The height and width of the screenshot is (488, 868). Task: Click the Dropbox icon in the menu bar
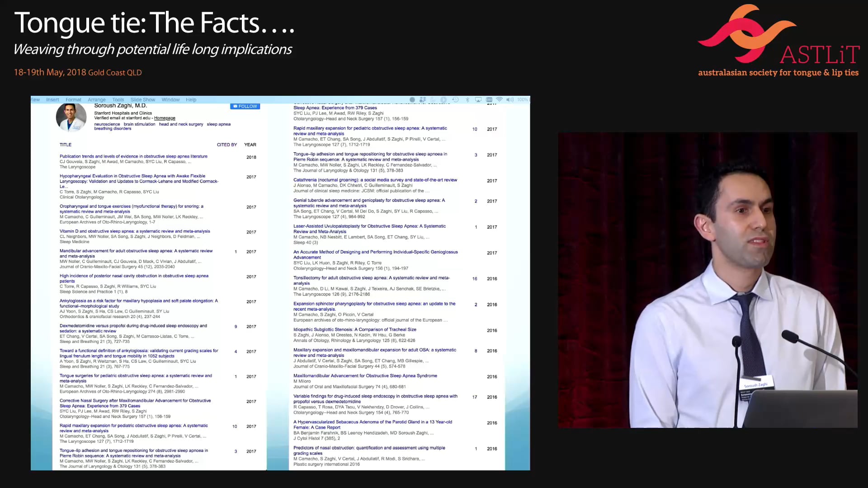point(423,99)
